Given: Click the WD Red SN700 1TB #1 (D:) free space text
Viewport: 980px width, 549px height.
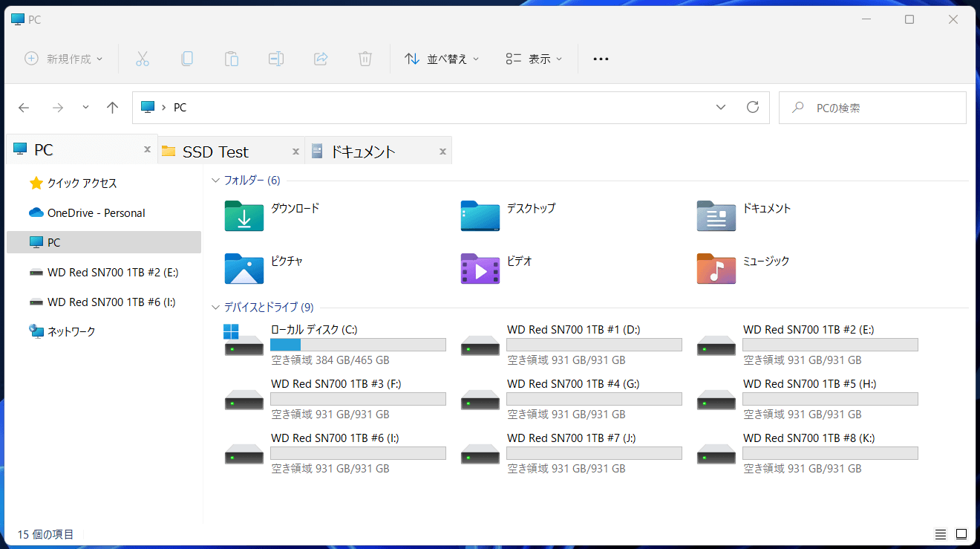Looking at the screenshot, I should pyautogui.click(x=566, y=360).
